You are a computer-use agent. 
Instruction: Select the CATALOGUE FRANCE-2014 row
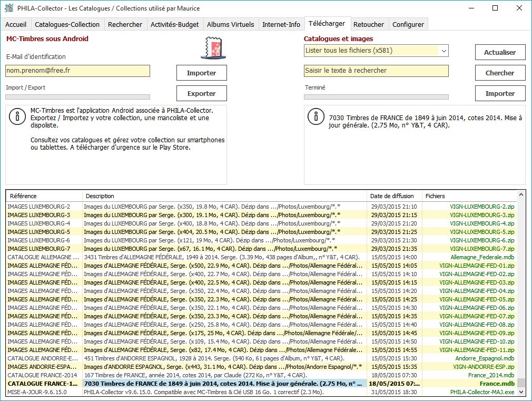click(262, 375)
